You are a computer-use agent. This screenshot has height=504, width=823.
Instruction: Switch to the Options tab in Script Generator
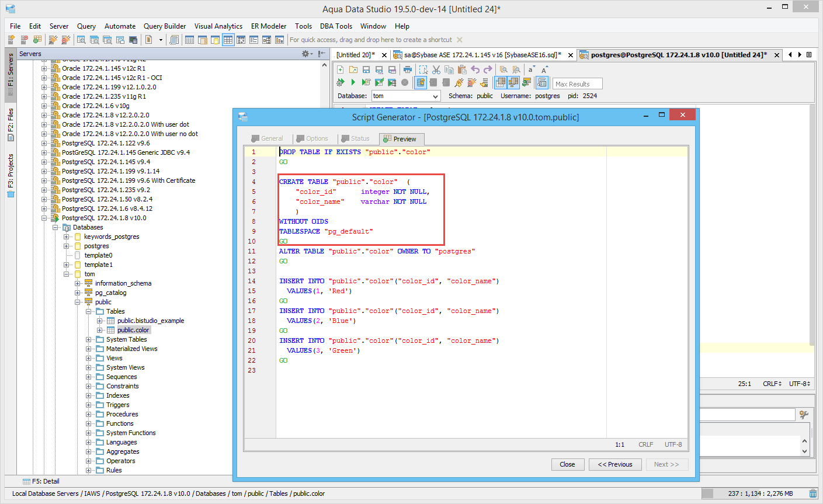click(x=312, y=138)
